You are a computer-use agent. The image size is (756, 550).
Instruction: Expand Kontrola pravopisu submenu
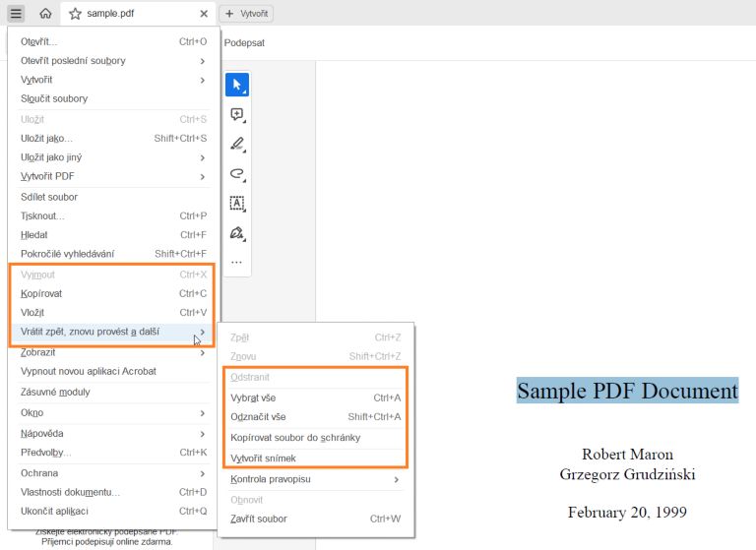tap(316, 479)
